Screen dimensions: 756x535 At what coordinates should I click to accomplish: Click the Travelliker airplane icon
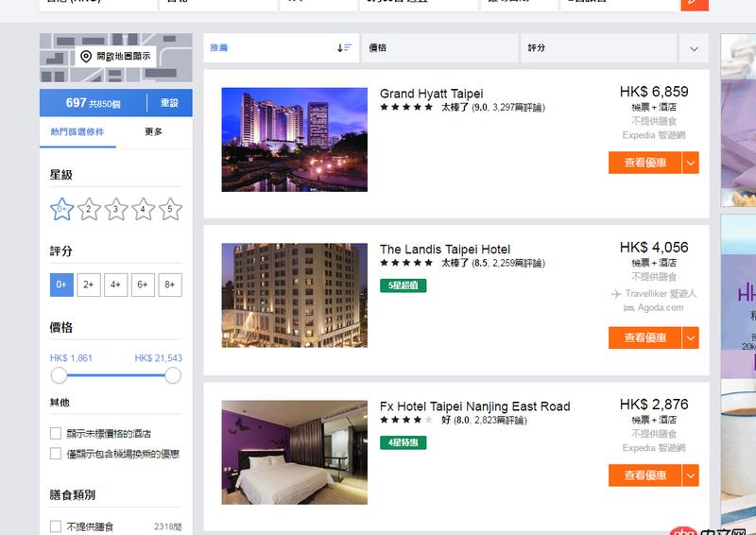(616, 294)
